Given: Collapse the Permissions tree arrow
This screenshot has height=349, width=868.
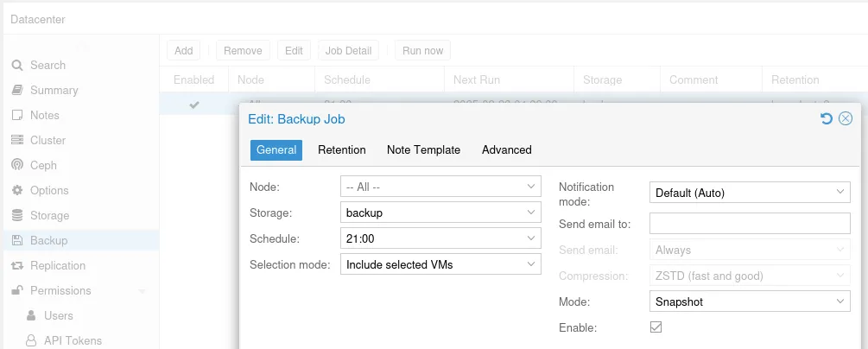Looking at the screenshot, I should [143, 291].
